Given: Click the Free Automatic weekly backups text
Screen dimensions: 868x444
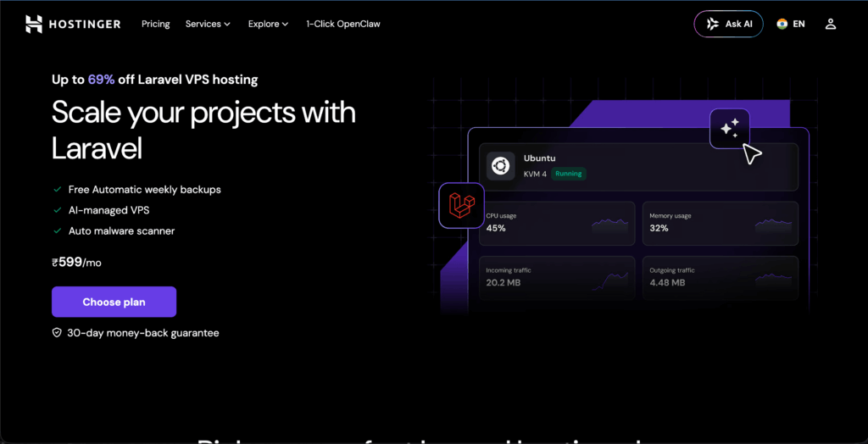Looking at the screenshot, I should click(144, 189).
